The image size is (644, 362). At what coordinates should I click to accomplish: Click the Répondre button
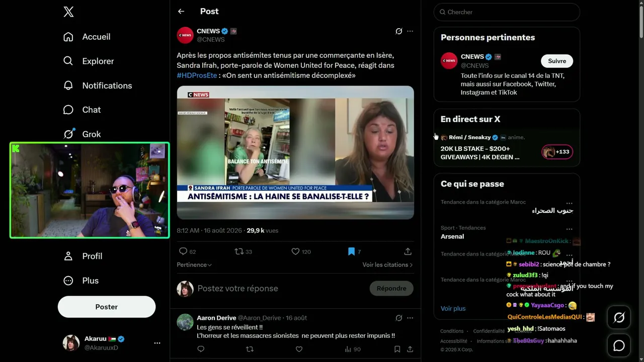[391, 289]
